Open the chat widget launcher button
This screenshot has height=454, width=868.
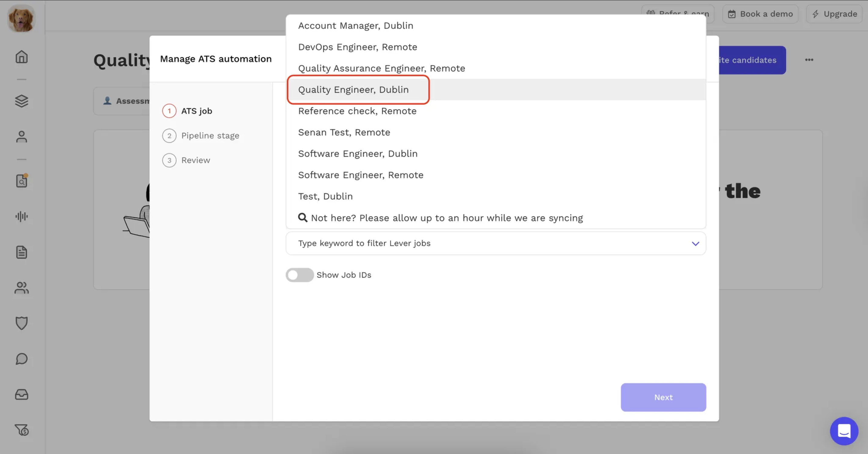(844, 431)
